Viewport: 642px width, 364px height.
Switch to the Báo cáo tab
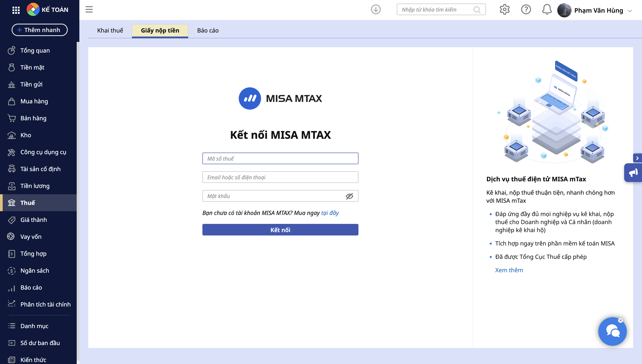[x=208, y=31]
